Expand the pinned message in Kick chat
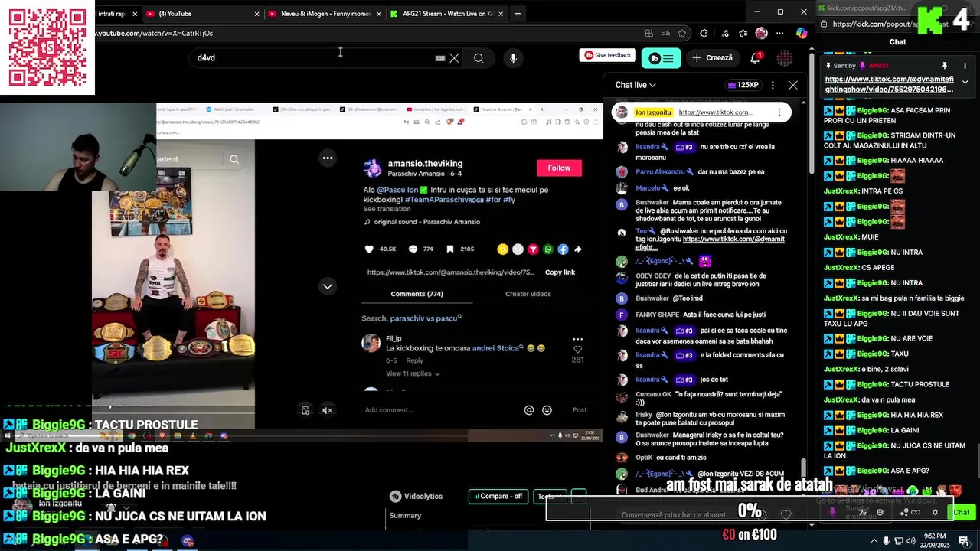This screenshot has height=551, width=980. click(965, 82)
